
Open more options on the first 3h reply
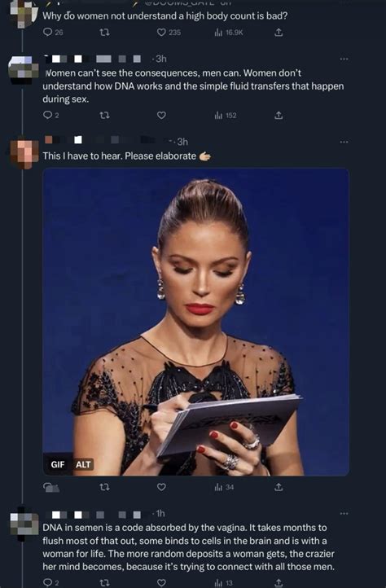[x=344, y=59]
